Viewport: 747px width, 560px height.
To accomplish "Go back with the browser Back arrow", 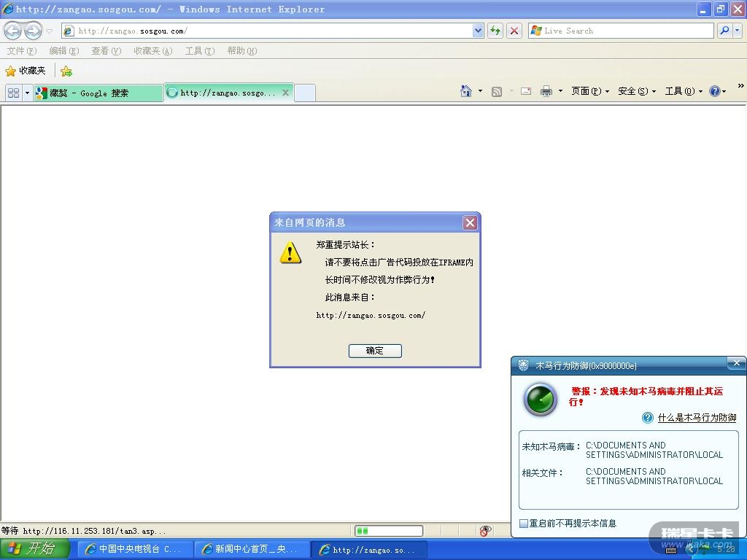I will coord(13,31).
